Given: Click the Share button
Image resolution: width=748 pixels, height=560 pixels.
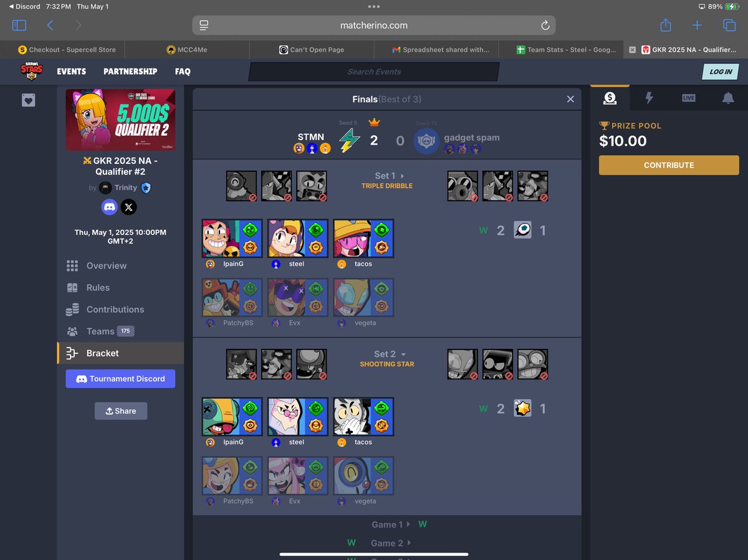Looking at the screenshot, I should coord(121,411).
